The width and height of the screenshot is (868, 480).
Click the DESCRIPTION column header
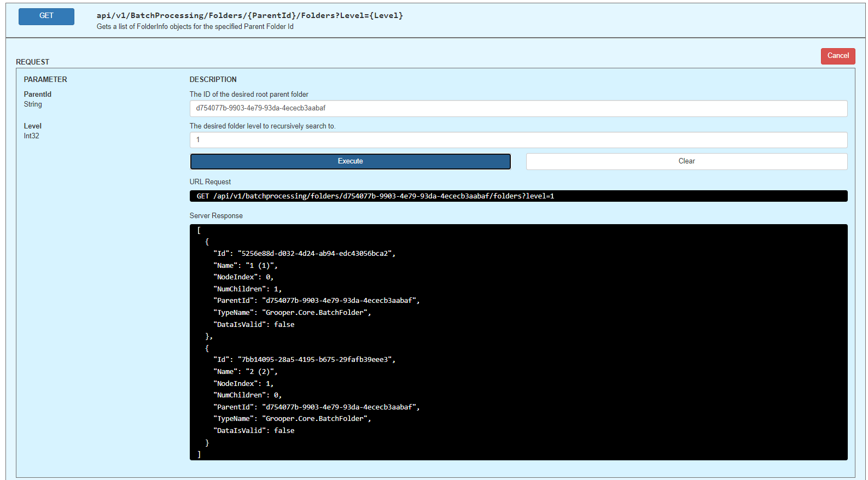[213, 79]
